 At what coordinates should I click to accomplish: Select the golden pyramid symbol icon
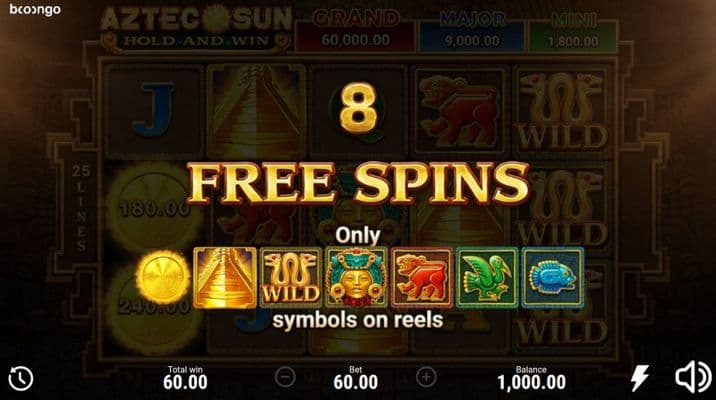click(x=225, y=278)
